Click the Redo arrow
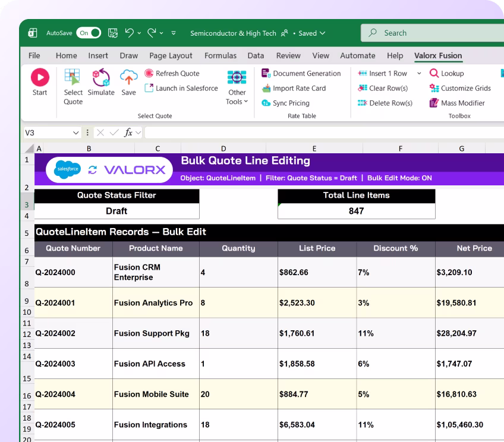Viewport: 504px width, 442px height. pos(152,33)
